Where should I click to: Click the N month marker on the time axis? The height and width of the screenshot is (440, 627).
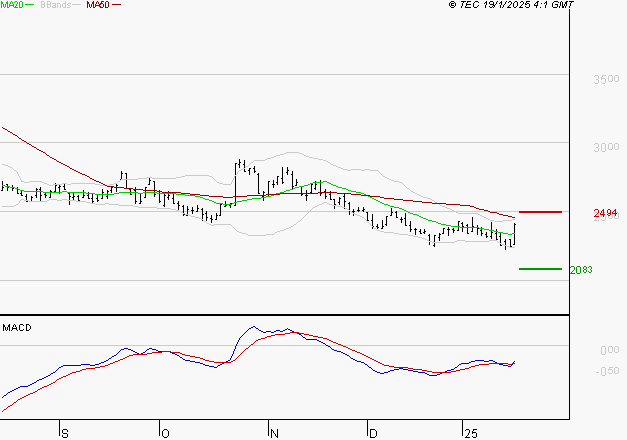pyautogui.click(x=273, y=433)
